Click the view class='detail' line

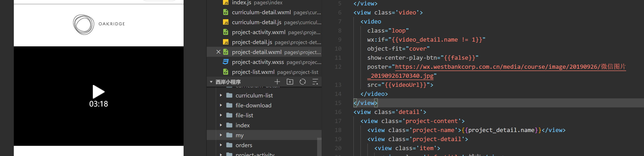pyautogui.click(x=390, y=112)
